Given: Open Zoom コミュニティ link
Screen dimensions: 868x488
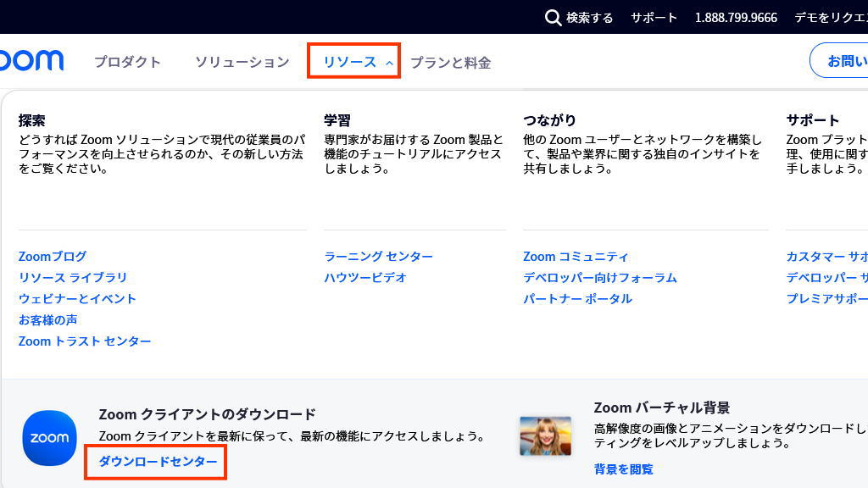Looking at the screenshot, I should [576, 257].
